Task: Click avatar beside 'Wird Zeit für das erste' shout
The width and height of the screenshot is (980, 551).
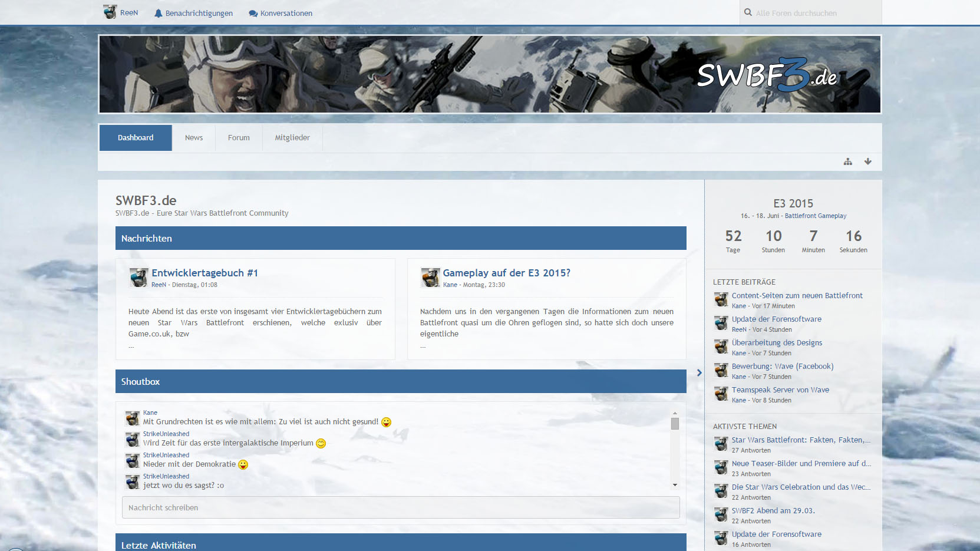Action: tap(133, 439)
